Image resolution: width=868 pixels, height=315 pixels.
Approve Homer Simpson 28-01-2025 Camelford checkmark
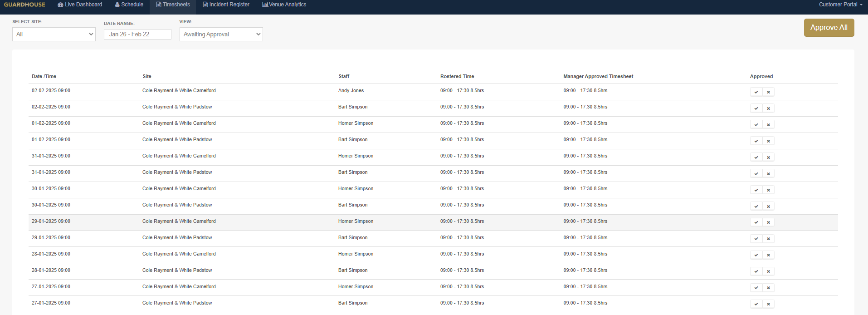[x=756, y=255]
